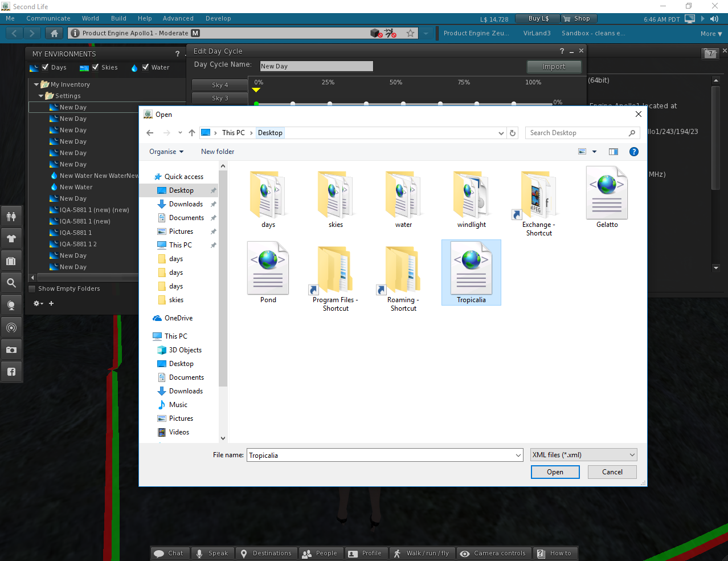Open the World menu
The height and width of the screenshot is (561, 728).
90,18
